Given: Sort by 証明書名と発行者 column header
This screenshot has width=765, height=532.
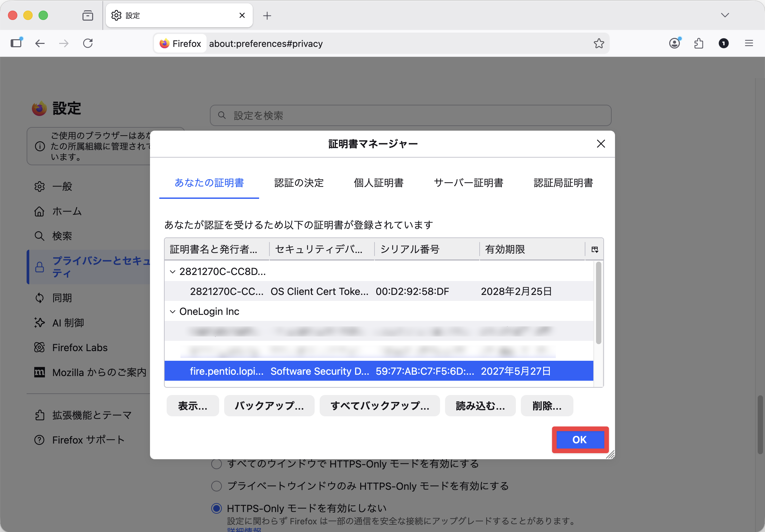Looking at the screenshot, I should point(217,249).
